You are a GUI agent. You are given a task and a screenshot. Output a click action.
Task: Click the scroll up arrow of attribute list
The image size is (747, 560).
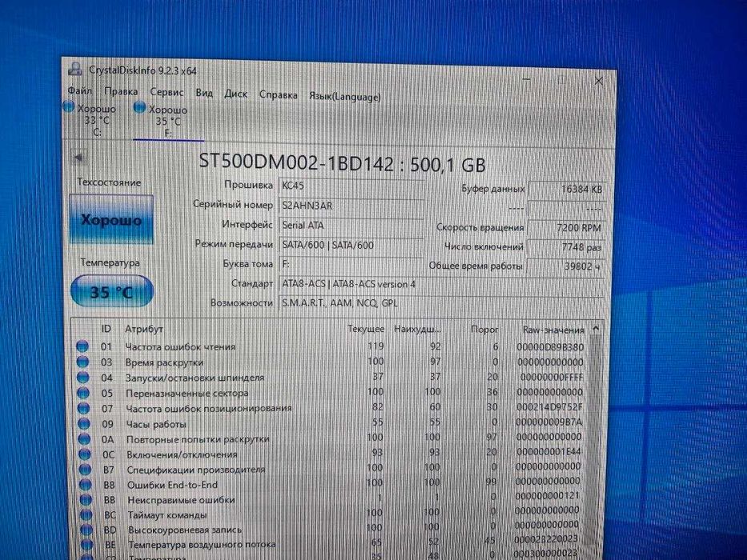click(596, 329)
